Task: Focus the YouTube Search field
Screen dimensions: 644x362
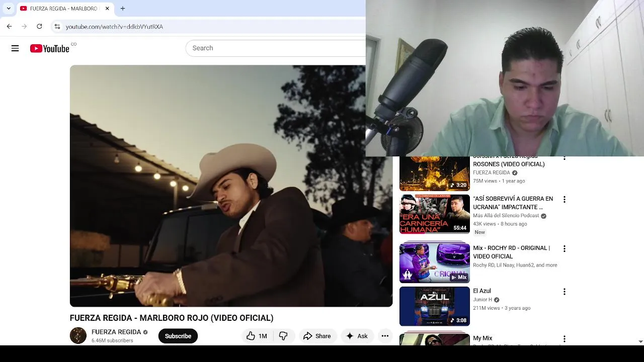Action: pos(276,48)
